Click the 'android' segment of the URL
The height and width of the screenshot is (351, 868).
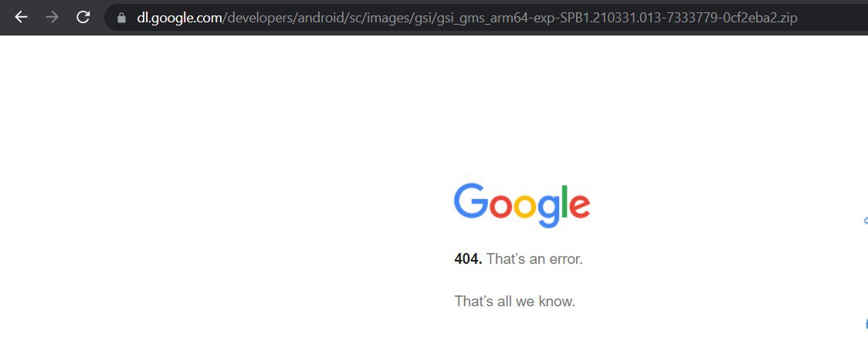[321, 18]
